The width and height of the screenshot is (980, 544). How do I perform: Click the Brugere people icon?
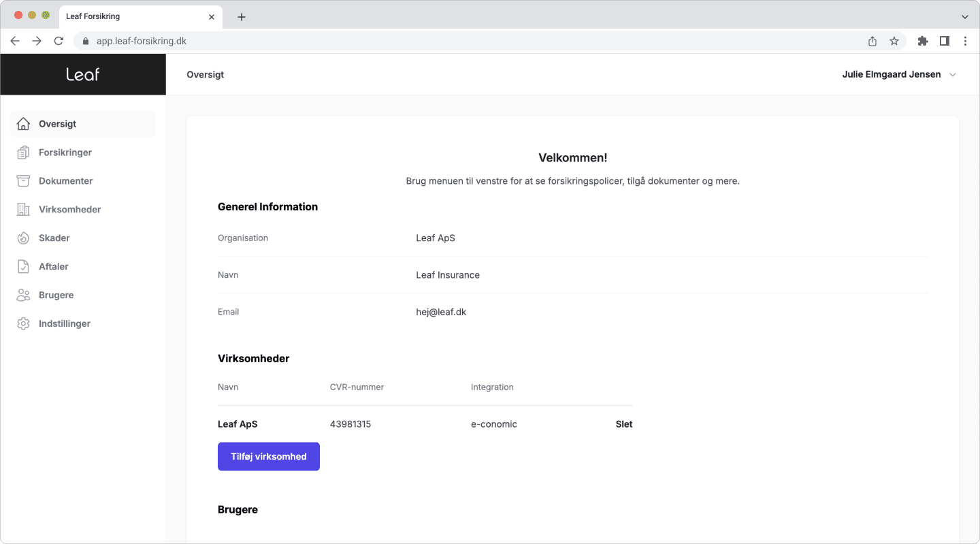pos(23,295)
